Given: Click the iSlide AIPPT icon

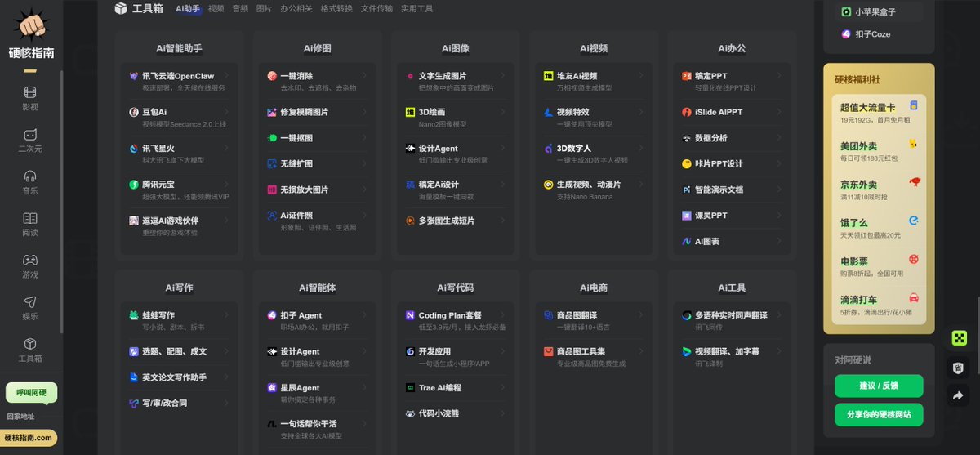Looking at the screenshot, I should tap(687, 112).
